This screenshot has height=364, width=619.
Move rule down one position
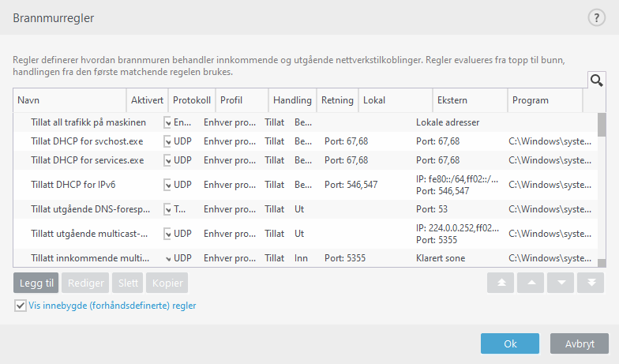(561, 283)
